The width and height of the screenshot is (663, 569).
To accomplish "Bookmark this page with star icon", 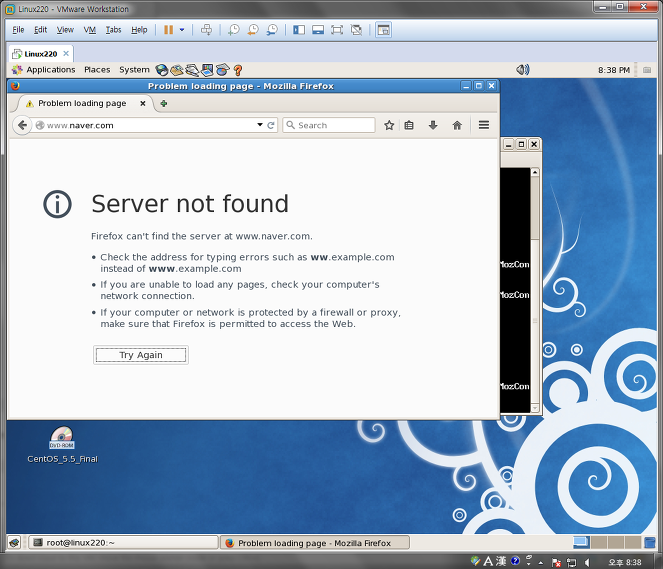I will pos(389,125).
